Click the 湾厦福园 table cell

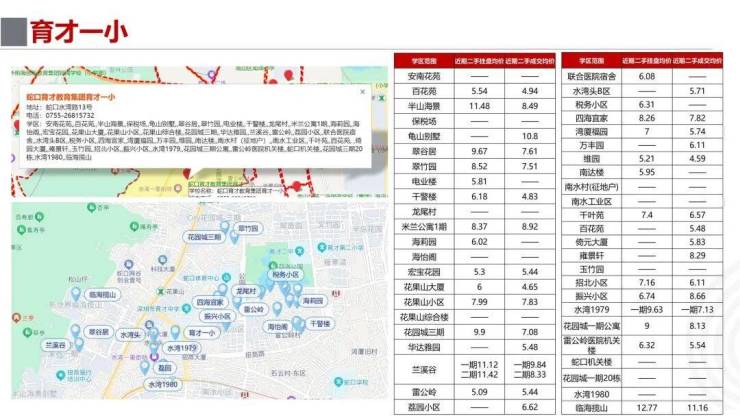click(x=591, y=132)
